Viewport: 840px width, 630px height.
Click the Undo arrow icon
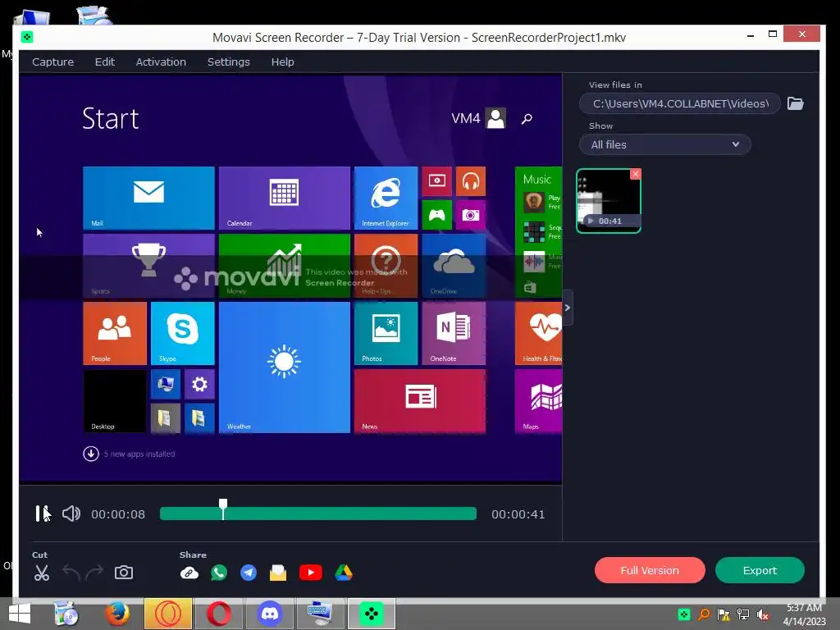tap(71, 573)
